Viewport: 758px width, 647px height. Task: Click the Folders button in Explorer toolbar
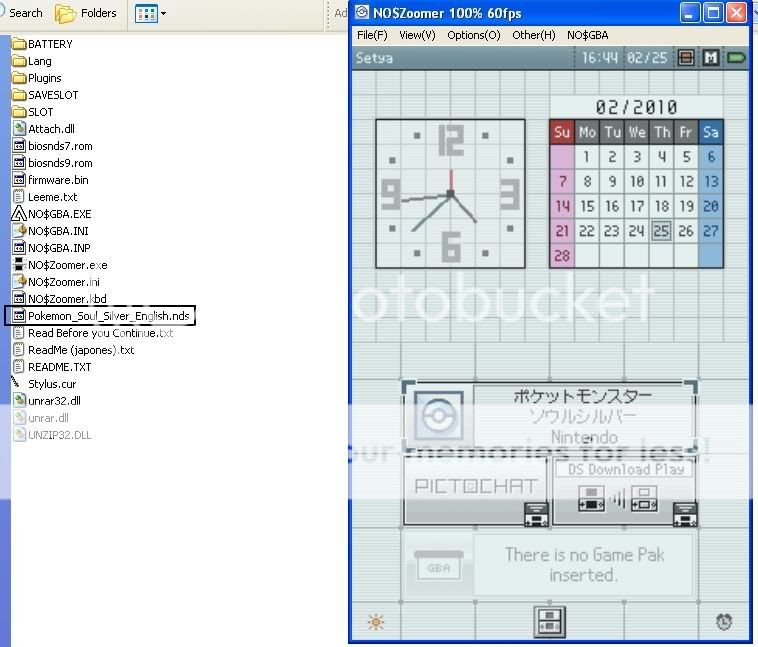[x=86, y=13]
